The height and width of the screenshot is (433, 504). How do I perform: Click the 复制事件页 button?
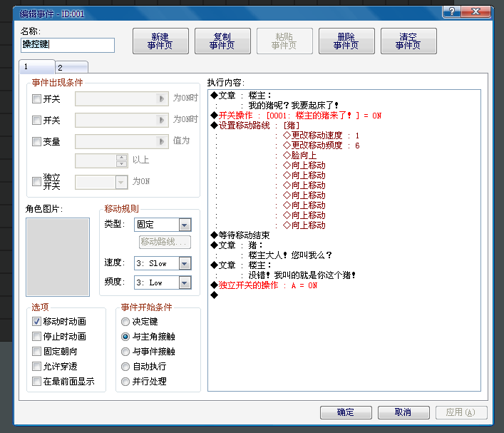[x=222, y=41]
